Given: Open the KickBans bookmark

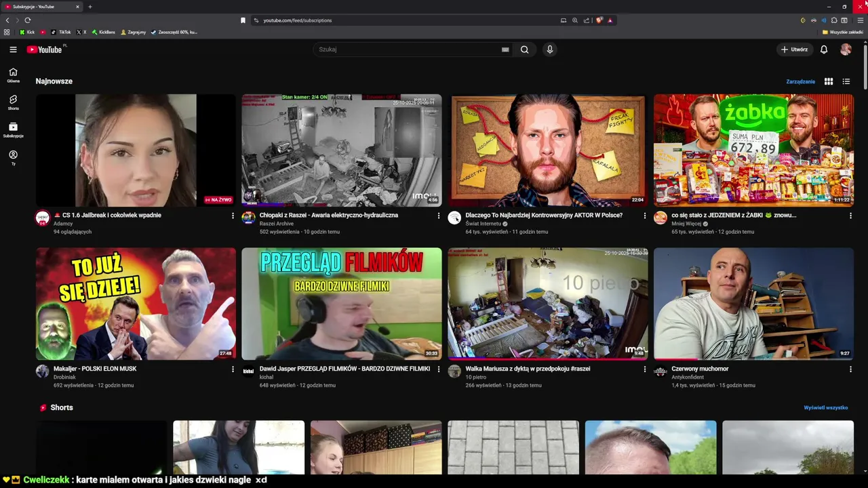Looking at the screenshot, I should click(x=104, y=32).
